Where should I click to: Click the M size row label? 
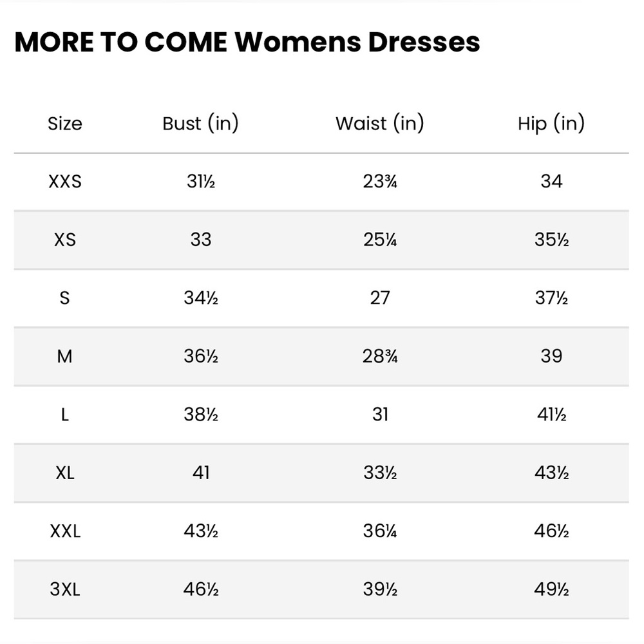(x=65, y=357)
